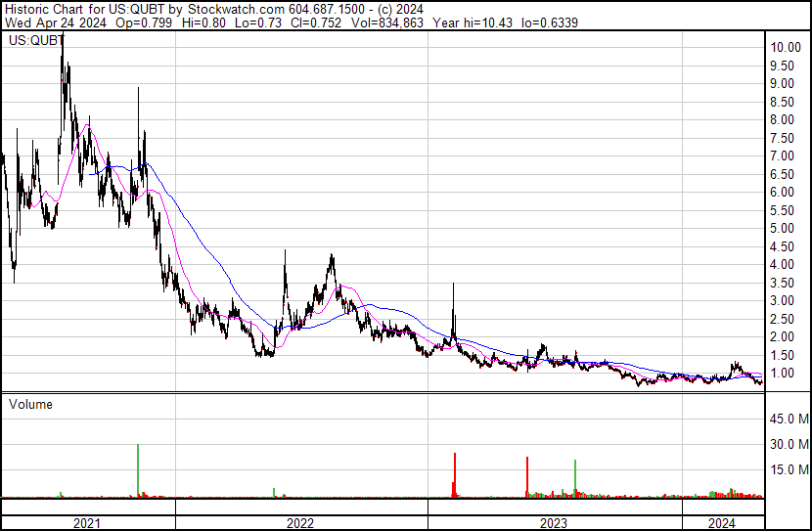Click the US:QUBT ticker label on chart
This screenshot has width=812, height=531.
(x=37, y=41)
